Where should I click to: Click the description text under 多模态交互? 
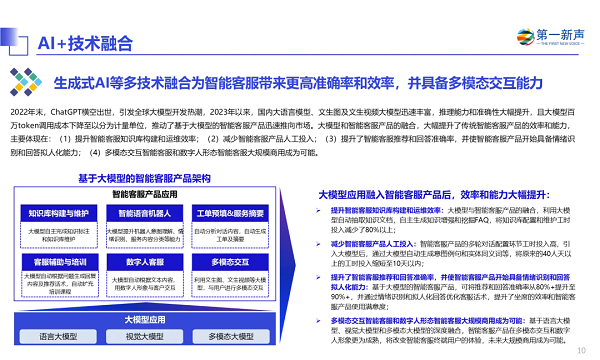coord(230,283)
